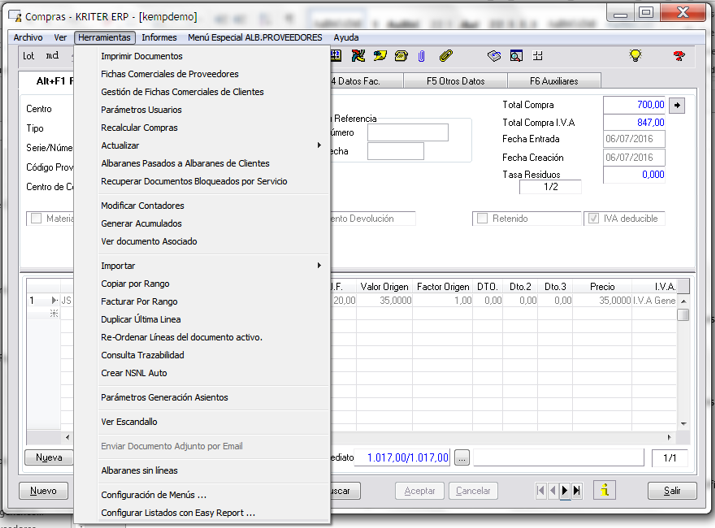Click the yellow note with arrow icon
Image resolution: width=715 pixels, height=528 pixels.
click(x=380, y=56)
